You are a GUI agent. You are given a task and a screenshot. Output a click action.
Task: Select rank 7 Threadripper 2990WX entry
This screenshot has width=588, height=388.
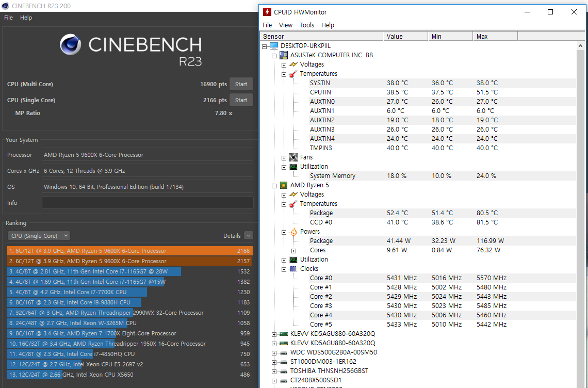click(130, 313)
